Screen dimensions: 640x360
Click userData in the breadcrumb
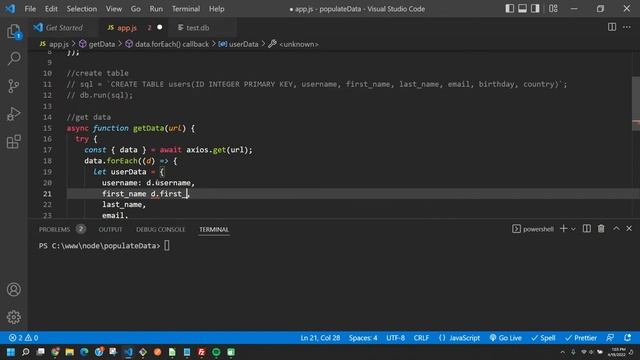[x=244, y=44]
